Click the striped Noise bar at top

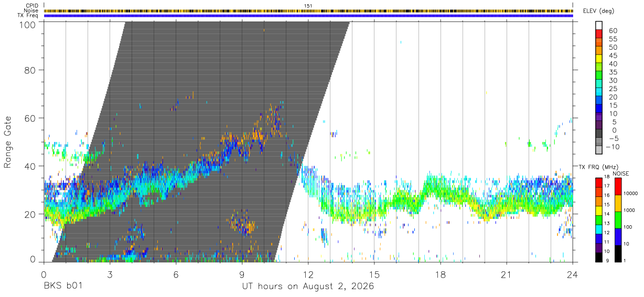(308, 10)
